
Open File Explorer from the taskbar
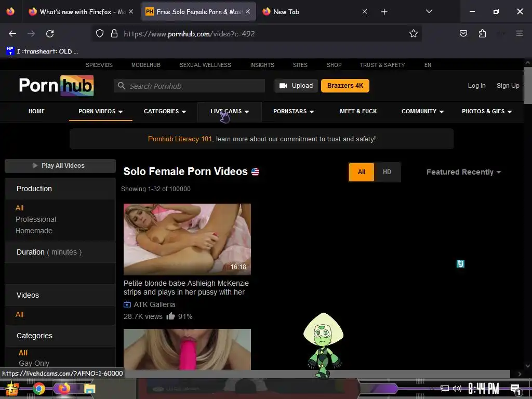(89, 389)
